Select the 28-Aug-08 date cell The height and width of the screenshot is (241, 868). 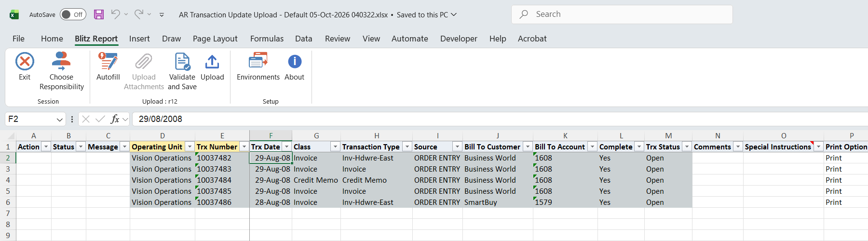point(271,202)
